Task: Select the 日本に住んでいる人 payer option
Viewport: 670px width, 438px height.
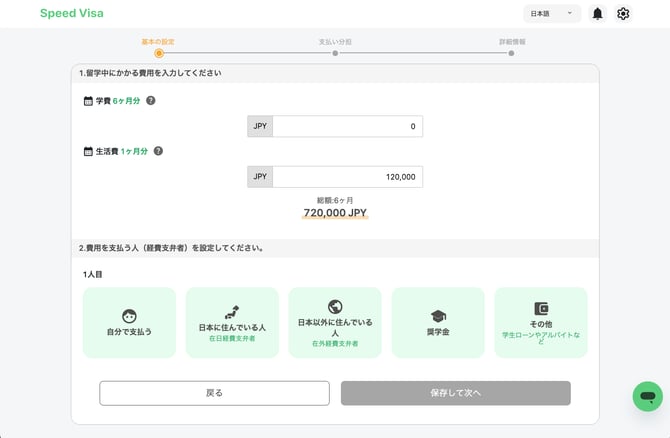Action: [x=232, y=323]
